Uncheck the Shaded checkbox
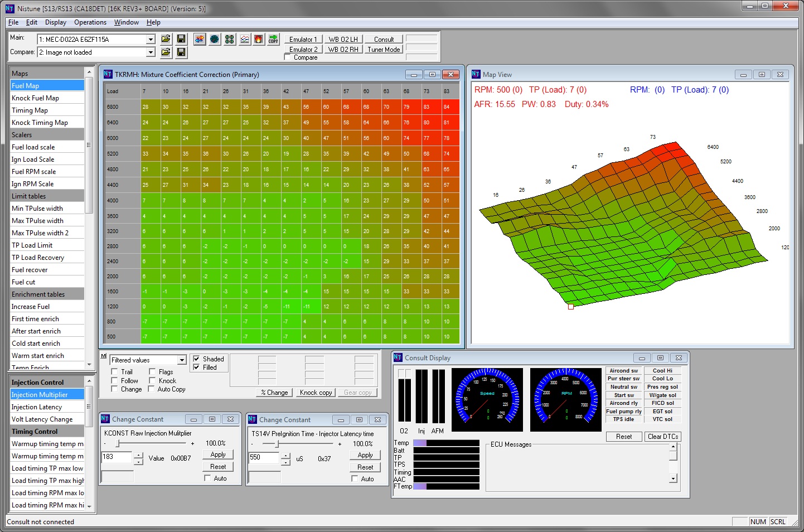The image size is (804, 532). 196,359
